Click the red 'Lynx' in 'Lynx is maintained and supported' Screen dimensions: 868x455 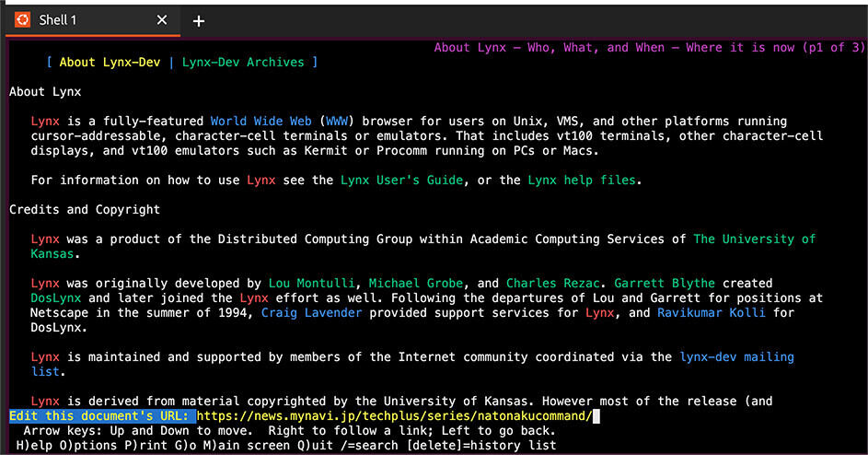[x=45, y=356]
